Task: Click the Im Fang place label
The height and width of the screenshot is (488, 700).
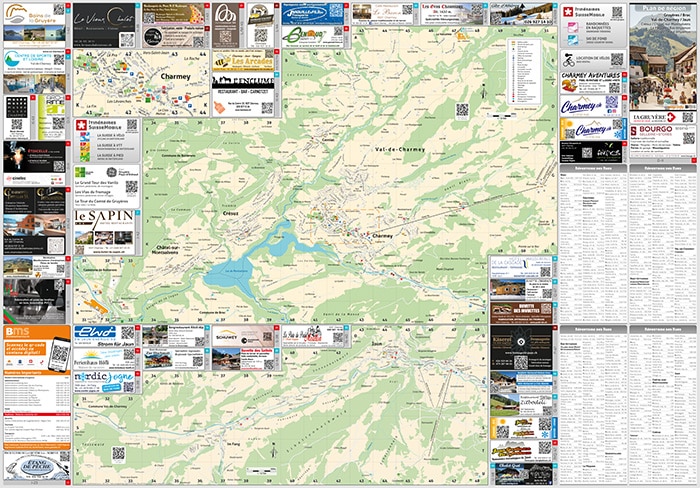Action: 233,444
